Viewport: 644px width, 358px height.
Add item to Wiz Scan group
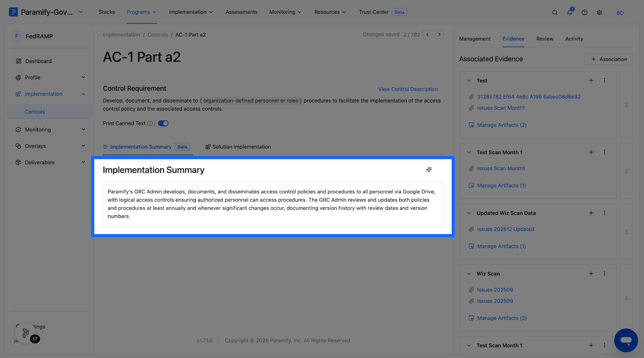591,274
